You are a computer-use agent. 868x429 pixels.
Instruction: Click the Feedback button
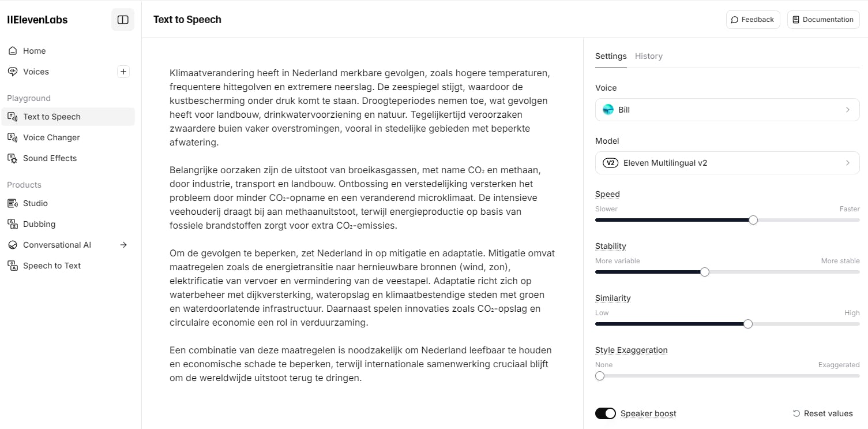click(753, 20)
